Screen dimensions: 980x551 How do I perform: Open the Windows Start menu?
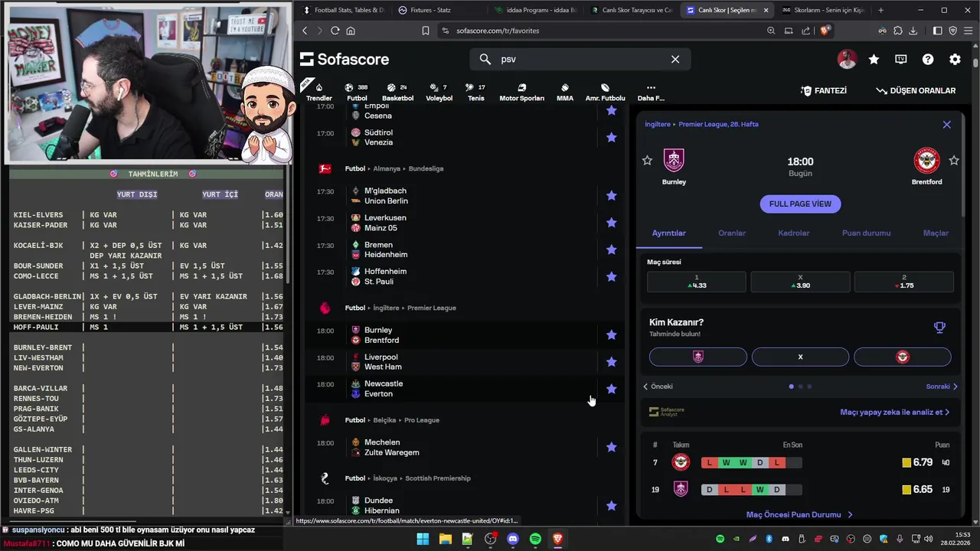pos(423,539)
